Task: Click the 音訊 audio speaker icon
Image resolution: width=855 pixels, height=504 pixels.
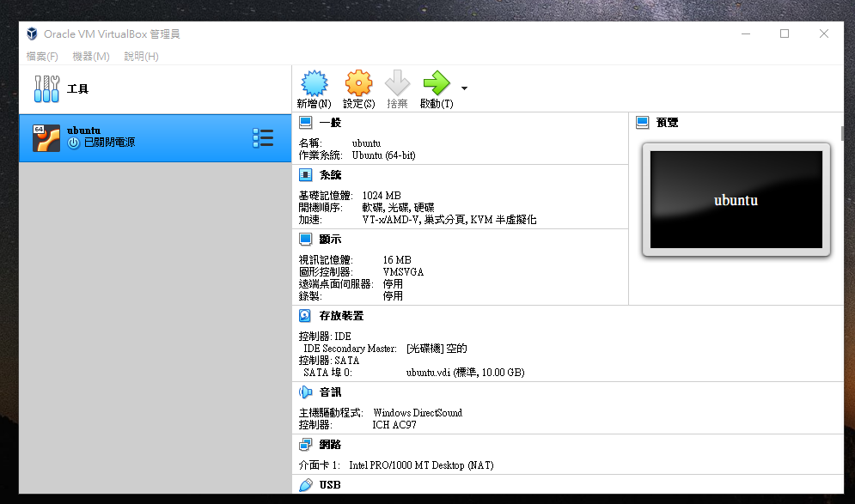Action: (x=305, y=392)
